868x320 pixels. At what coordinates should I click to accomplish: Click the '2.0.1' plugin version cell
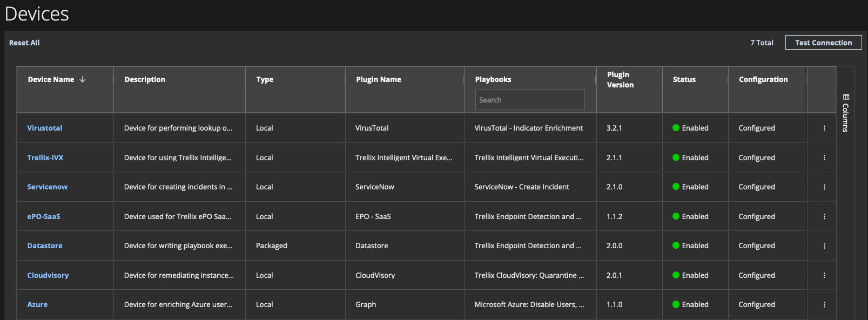point(614,275)
